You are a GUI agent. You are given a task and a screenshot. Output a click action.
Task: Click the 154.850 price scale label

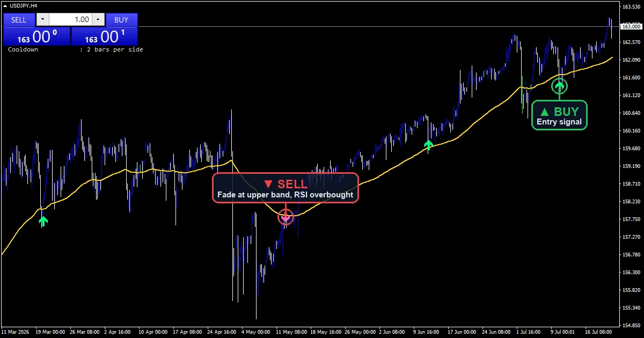[x=631, y=326]
